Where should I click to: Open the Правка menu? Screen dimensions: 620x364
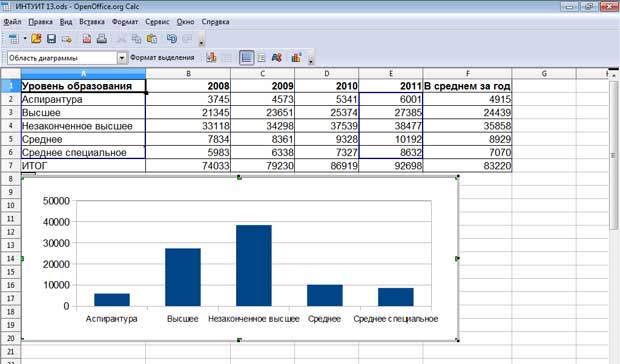coord(40,22)
